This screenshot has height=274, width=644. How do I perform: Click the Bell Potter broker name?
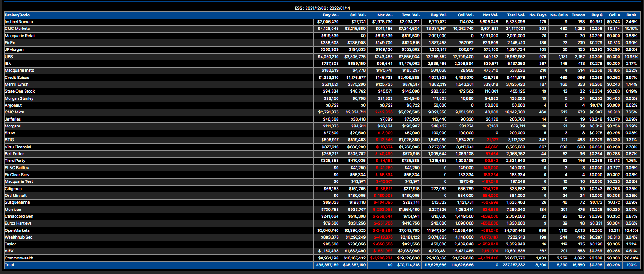pos(15,154)
